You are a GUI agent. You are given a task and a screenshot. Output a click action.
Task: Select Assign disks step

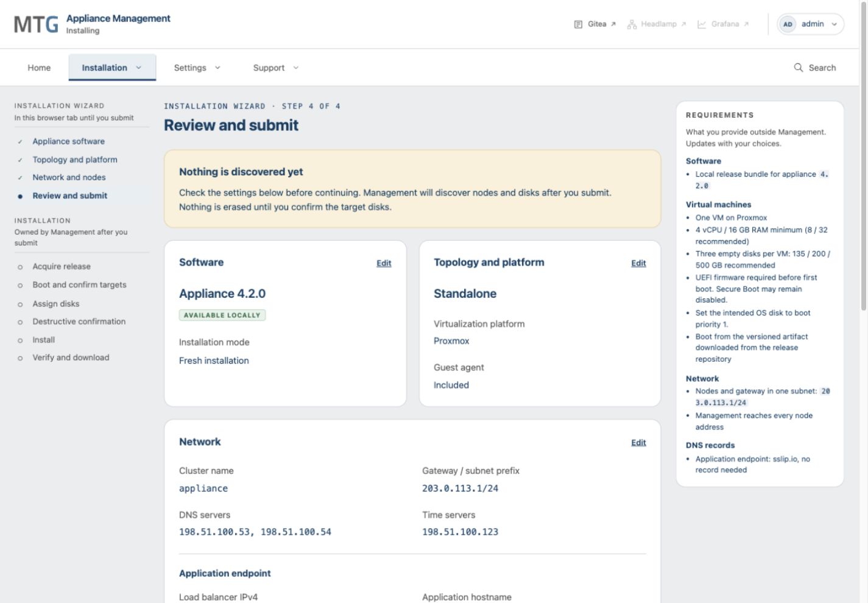(56, 303)
